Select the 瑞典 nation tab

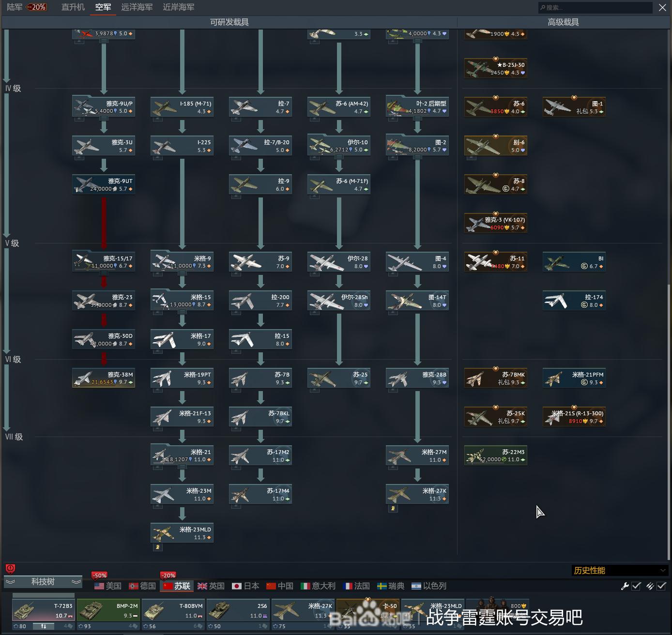coord(391,586)
